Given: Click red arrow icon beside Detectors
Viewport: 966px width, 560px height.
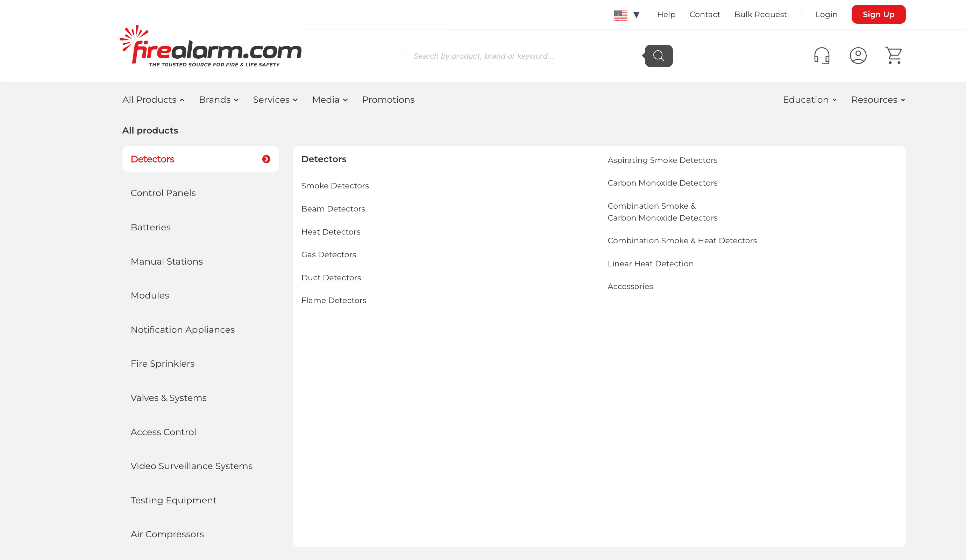Looking at the screenshot, I should [266, 159].
